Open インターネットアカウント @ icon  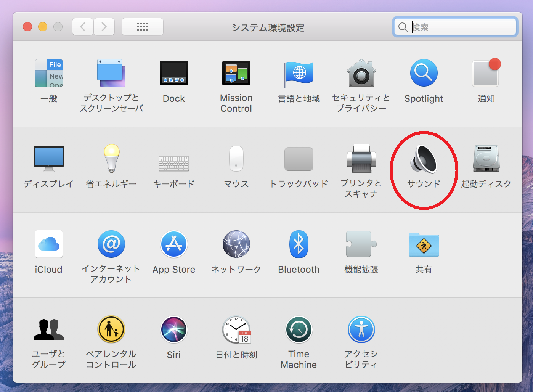(x=111, y=244)
